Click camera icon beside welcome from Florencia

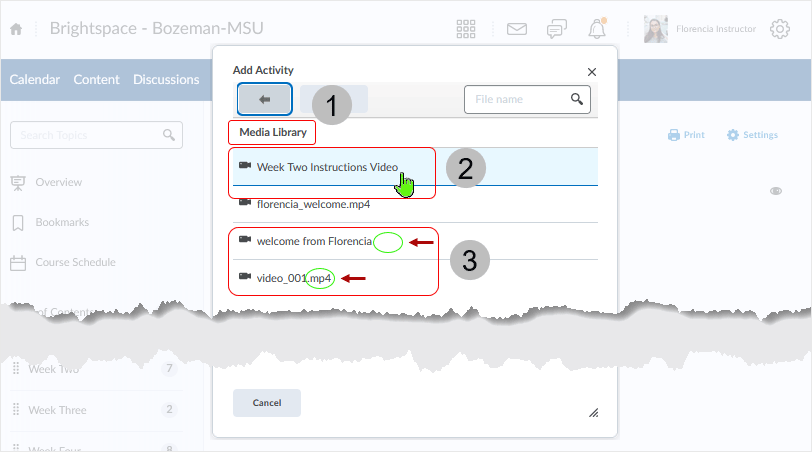[245, 239]
